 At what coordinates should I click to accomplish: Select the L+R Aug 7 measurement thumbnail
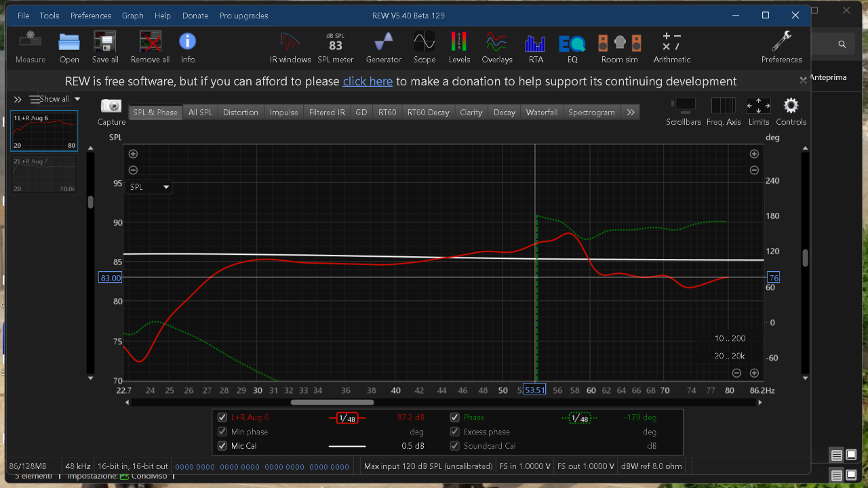(x=44, y=175)
